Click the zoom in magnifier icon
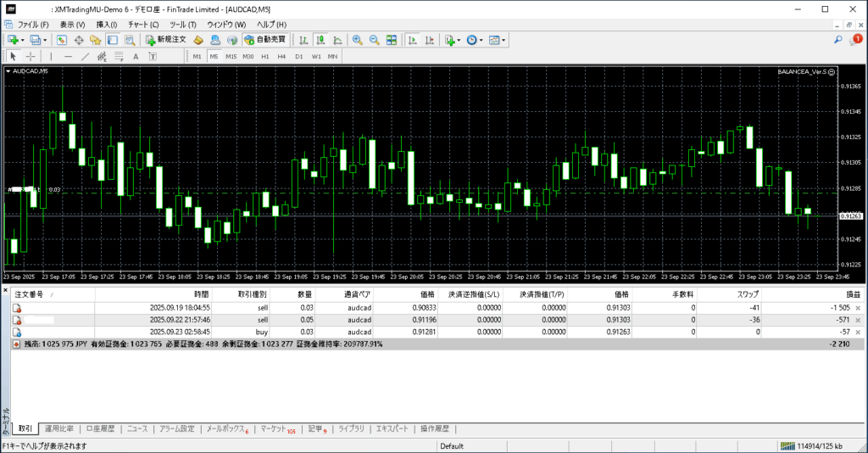The width and height of the screenshot is (868, 453). (x=358, y=40)
